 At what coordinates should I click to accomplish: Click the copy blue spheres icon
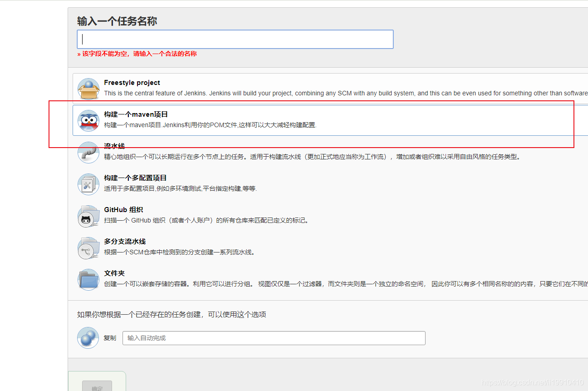(x=88, y=338)
